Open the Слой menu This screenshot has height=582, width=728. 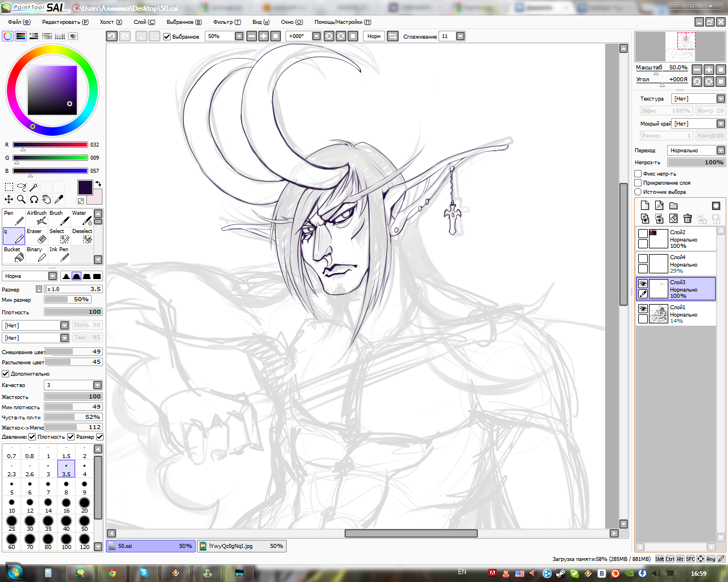(x=144, y=22)
